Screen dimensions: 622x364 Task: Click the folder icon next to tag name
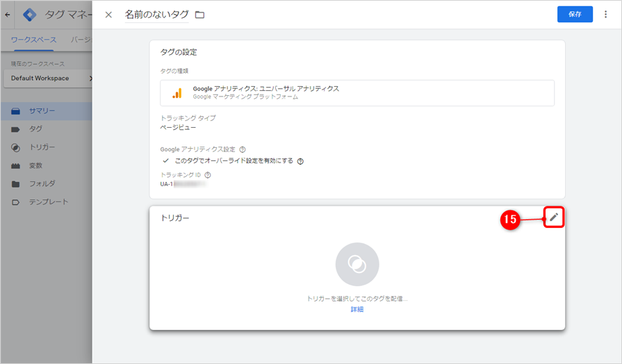click(200, 15)
